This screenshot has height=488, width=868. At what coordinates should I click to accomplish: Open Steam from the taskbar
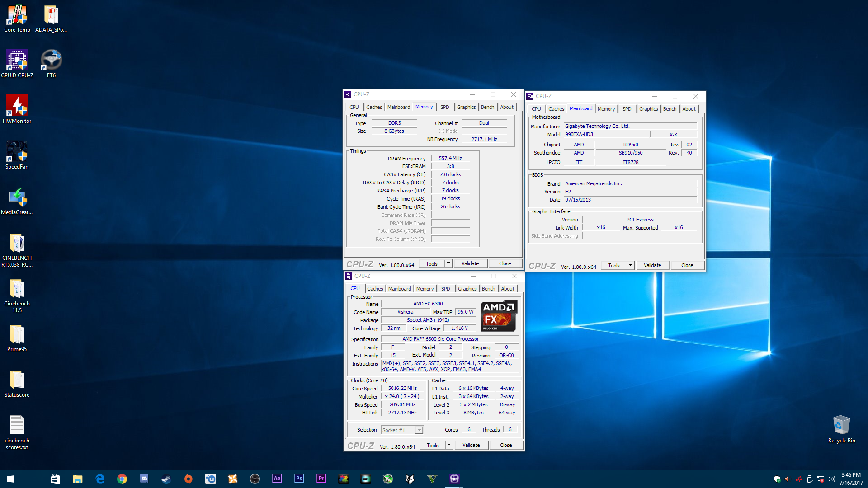click(166, 479)
